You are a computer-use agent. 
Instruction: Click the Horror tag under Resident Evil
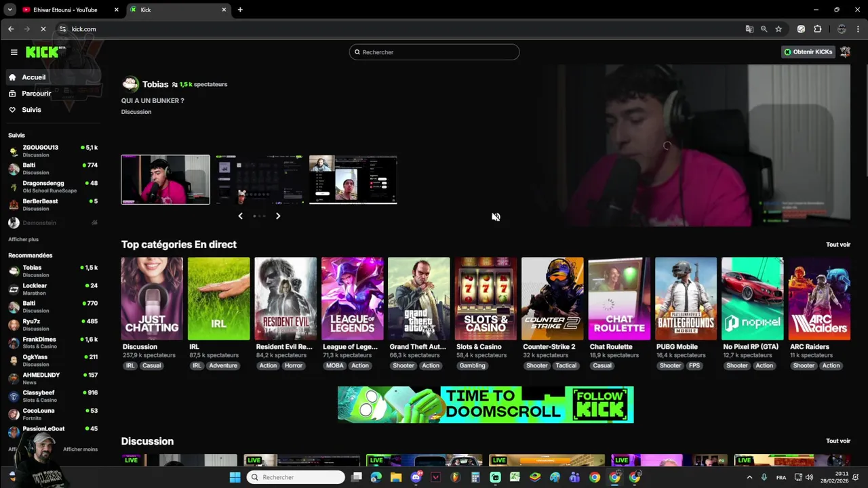point(294,365)
